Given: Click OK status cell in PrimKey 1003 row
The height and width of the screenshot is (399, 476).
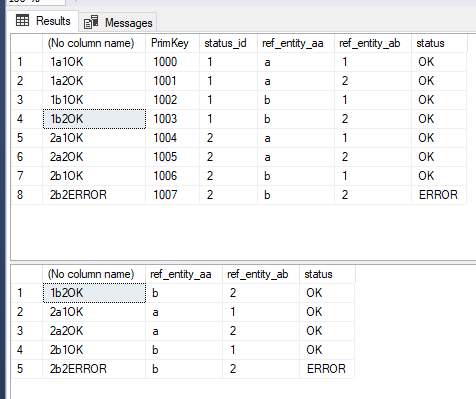Looking at the screenshot, I should point(439,119).
